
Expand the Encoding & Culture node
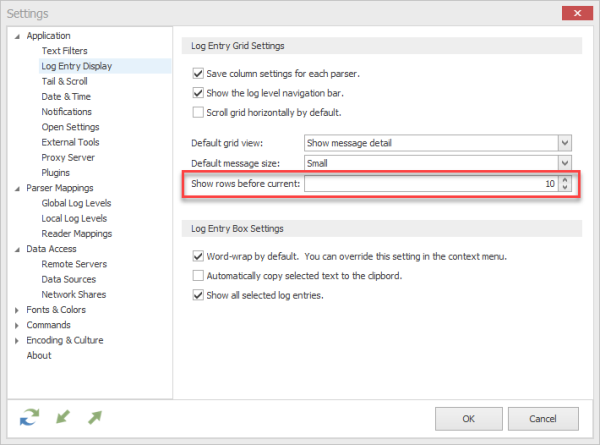[16, 341]
